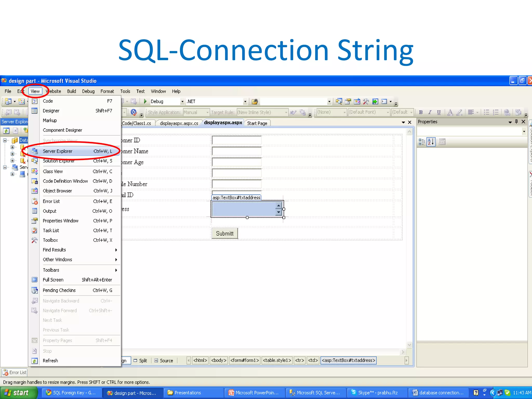Select Server Explorer from the View menu

[75, 151]
